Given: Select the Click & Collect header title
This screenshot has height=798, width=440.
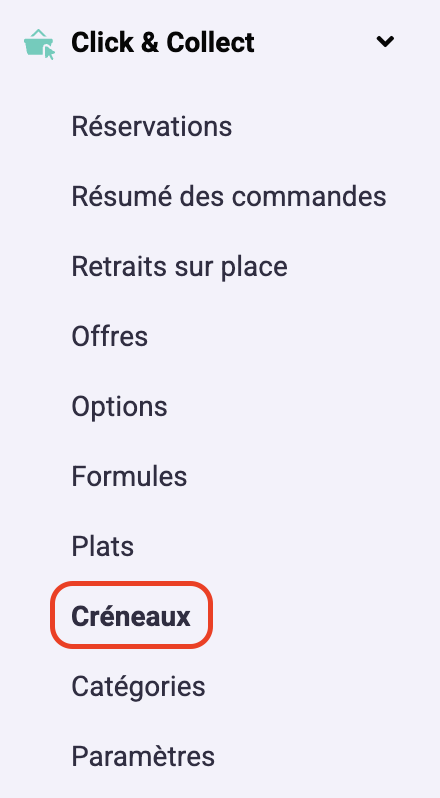Looking at the screenshot, I should click(163, 42).
